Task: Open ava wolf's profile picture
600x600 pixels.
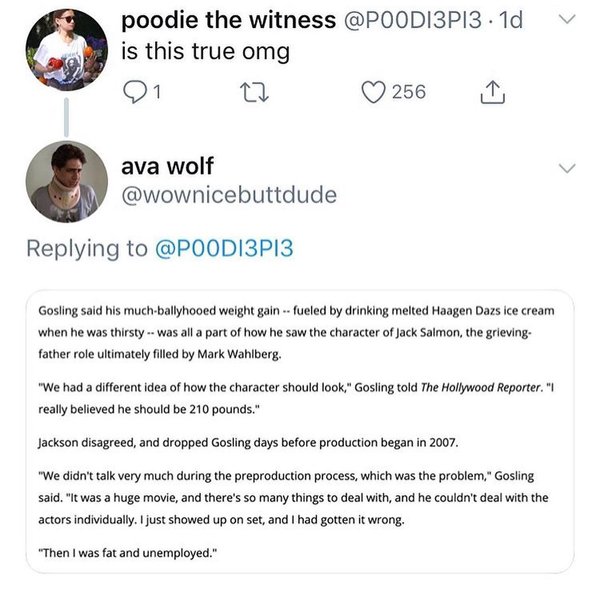Action: [x=67, y=181]
